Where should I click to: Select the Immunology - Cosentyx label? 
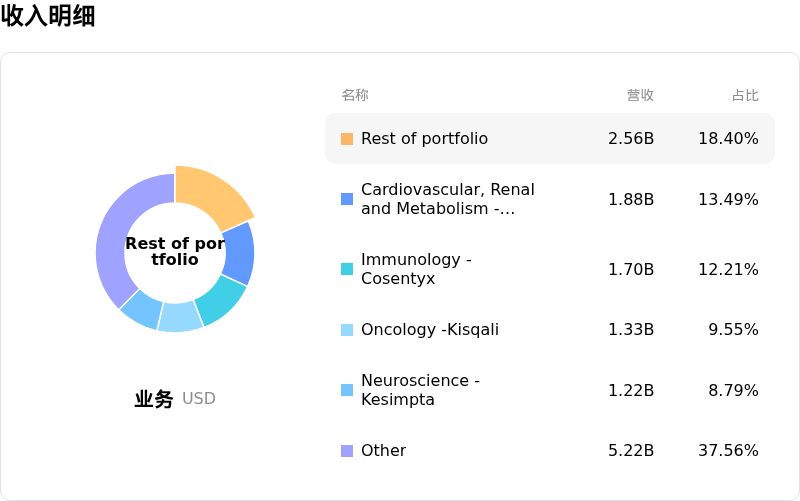415,269
